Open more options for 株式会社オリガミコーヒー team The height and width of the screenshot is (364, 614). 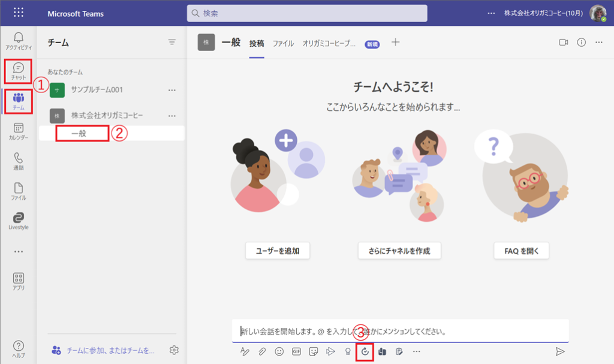click(x=172, y=115)
